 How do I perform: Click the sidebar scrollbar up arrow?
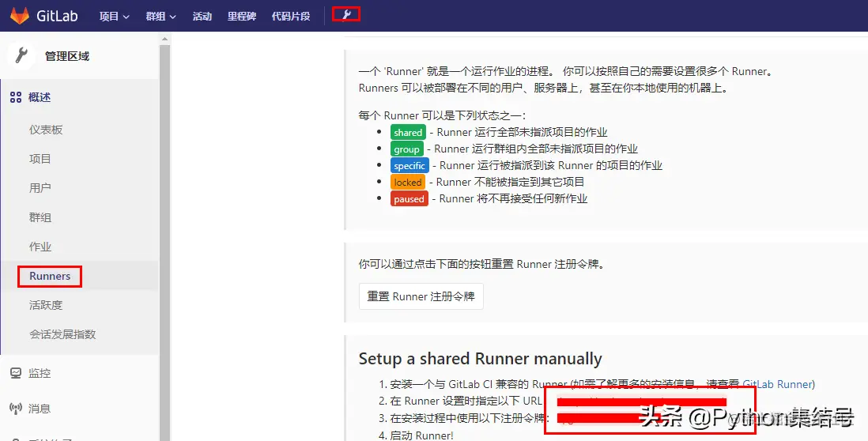[164, 39]
